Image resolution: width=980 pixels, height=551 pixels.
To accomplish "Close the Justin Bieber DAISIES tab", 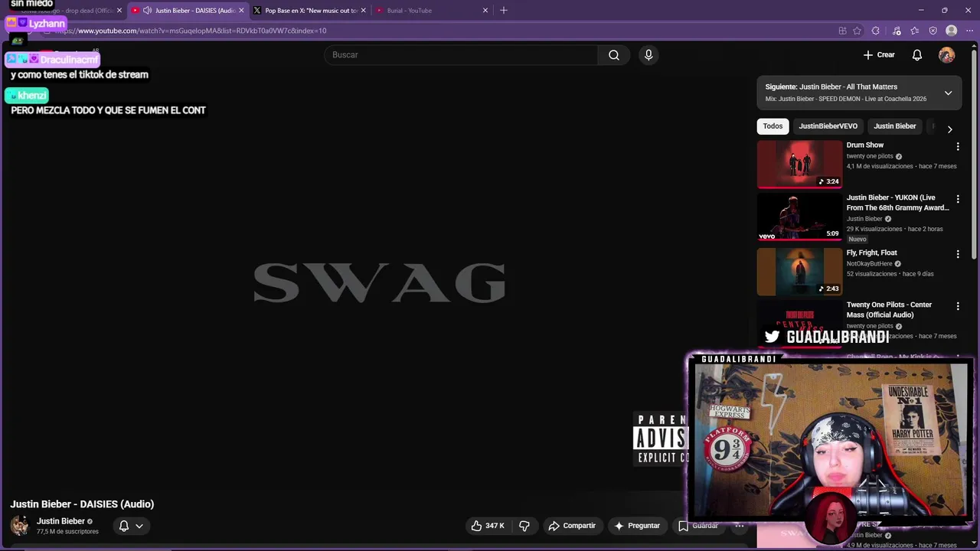I will 241,11.
